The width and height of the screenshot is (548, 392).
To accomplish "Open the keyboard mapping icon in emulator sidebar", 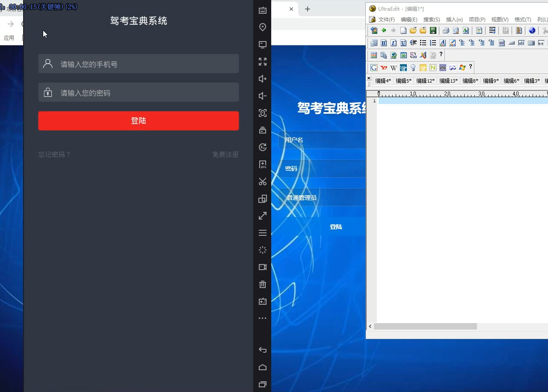I will pos(263,10).
